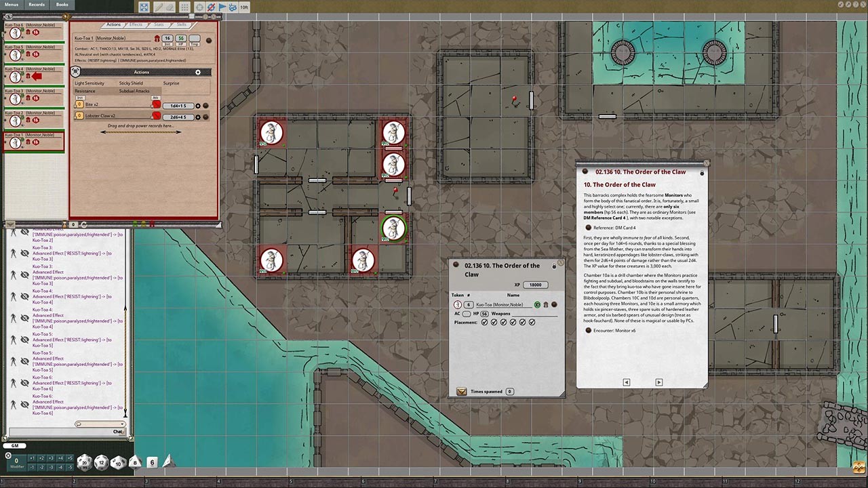Click the flag/pointer icon in the toolbar
The height and width of the screenshot is (488, 868).
[221, 7]
